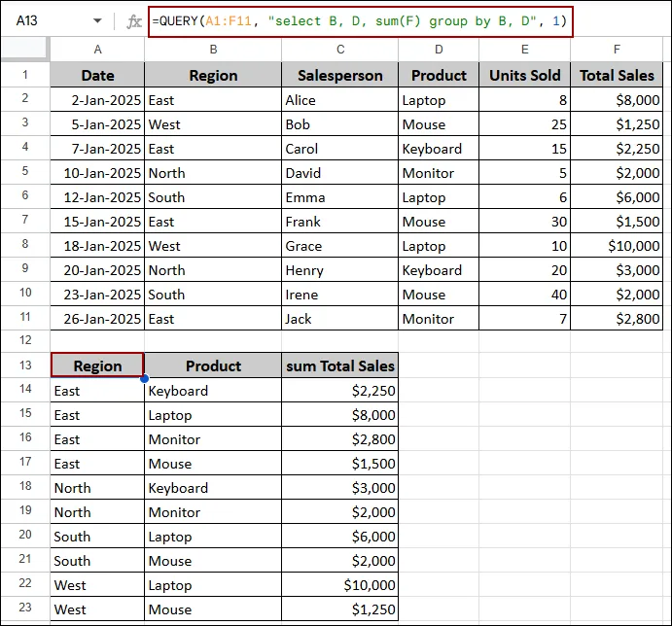
Task: Select column B header
Action: [213, 50]
